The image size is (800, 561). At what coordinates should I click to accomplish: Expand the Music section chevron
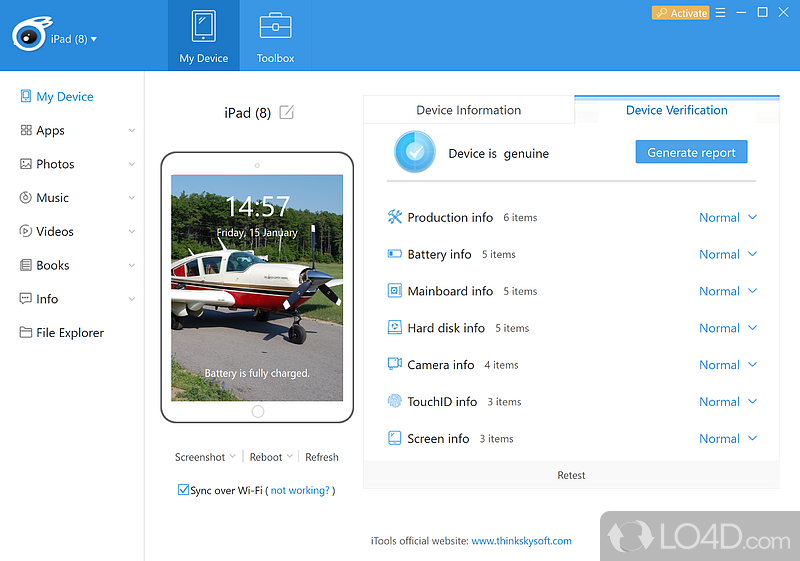(x=132, y=198)
